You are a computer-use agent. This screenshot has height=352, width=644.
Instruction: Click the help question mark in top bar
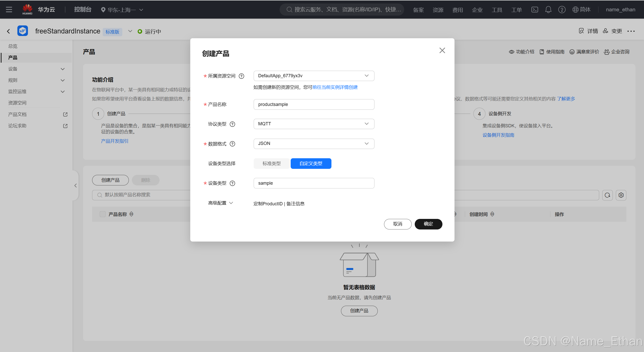tap(562, 10)
